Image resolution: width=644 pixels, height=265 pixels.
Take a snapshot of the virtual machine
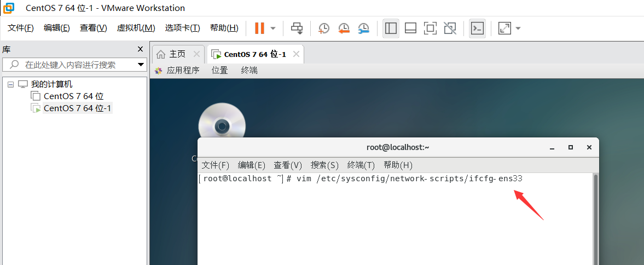(x=324, y=28)
